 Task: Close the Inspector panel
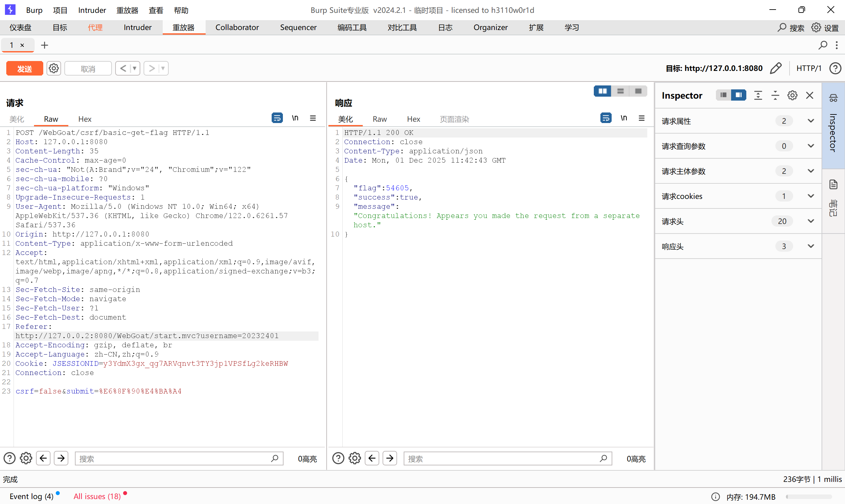810,95
